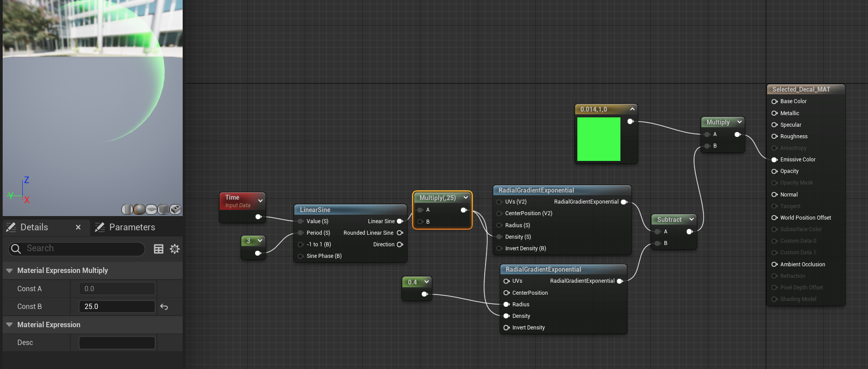The height and width of the screenshot is (369, 868).
Task: Switch to the Parameters tab
Action: 132,227
